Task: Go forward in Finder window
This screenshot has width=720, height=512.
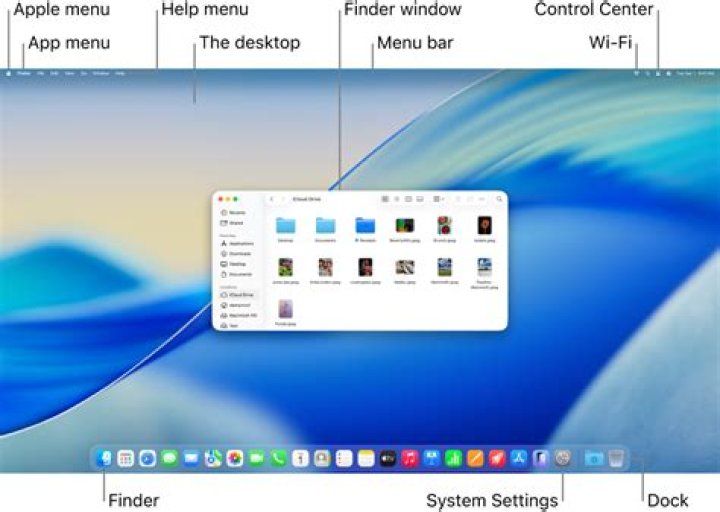Action: pos(283,199)
